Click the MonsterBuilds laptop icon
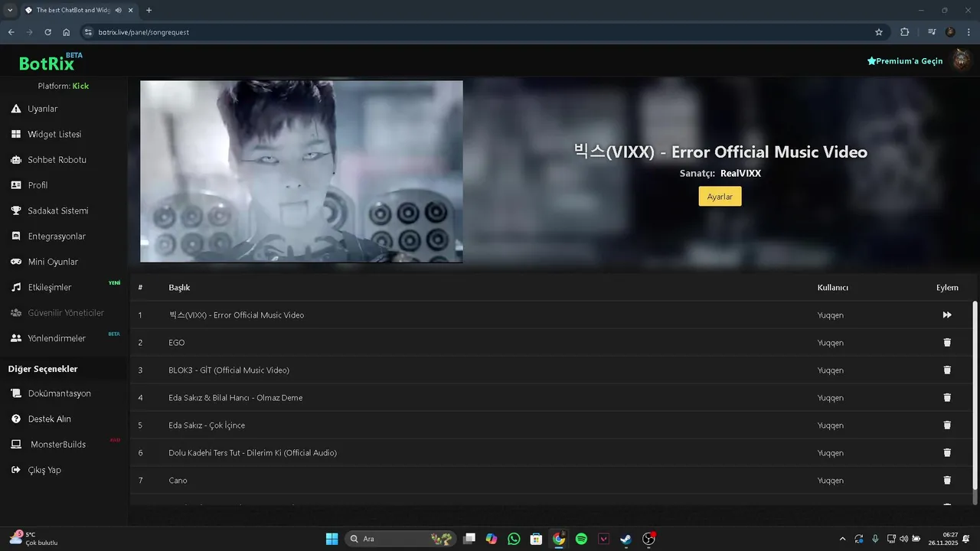Screen dimensions: 980x551 [x=15, y=445]
